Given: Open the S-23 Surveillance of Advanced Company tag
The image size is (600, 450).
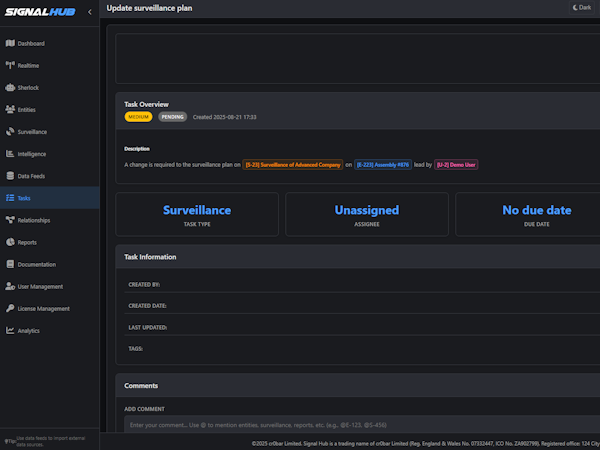Looking at the screenshot, I should coord(293,165).
